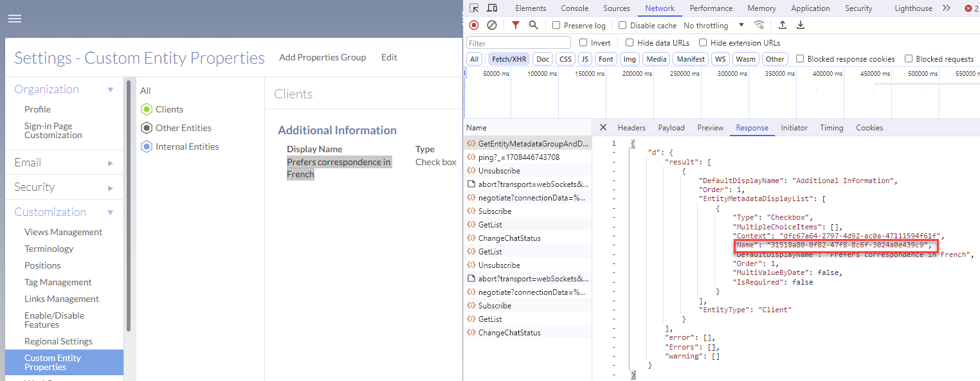980x381 pixels.
Task: Click the network filter funnel icon
Action: 516,25
